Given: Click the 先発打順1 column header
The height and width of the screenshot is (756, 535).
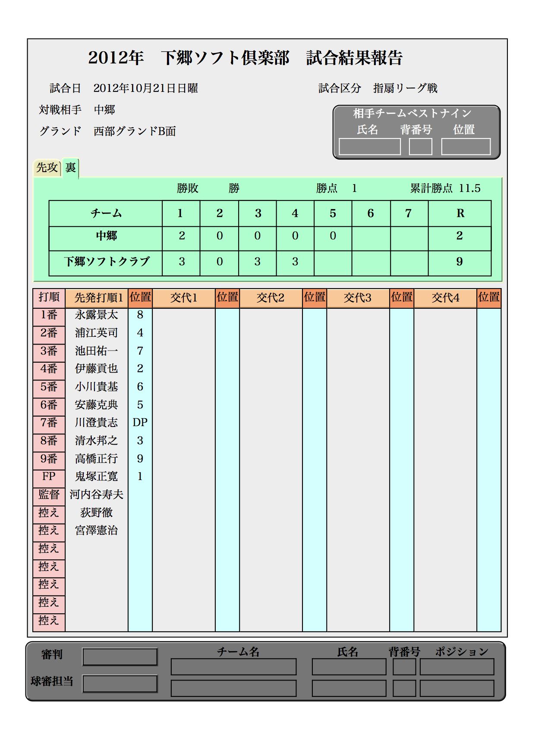Looking at the screenshot, I should coord(97,298).
